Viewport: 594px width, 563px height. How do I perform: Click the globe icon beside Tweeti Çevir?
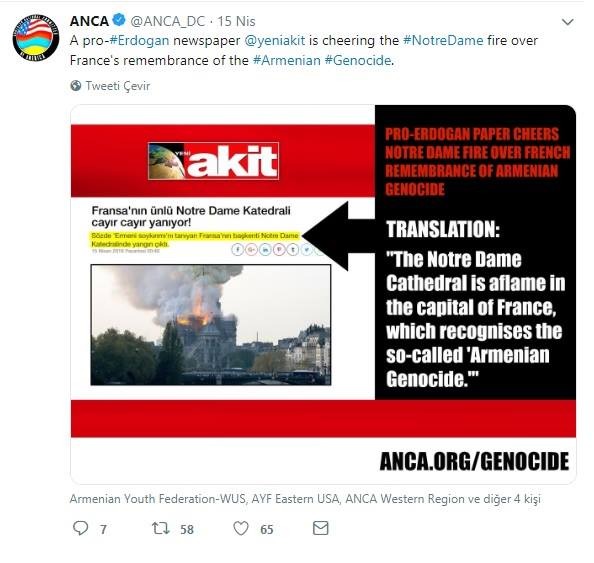pyautogui.click(x=76, y=86)
